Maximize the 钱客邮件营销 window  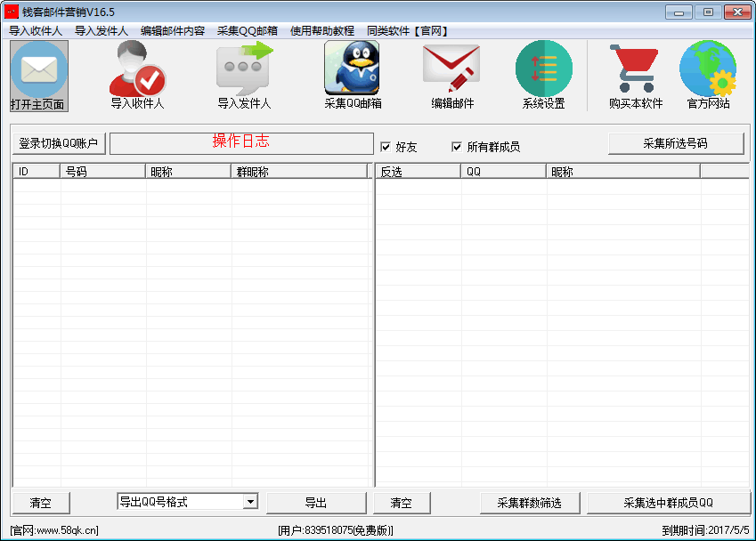[708, 12]
